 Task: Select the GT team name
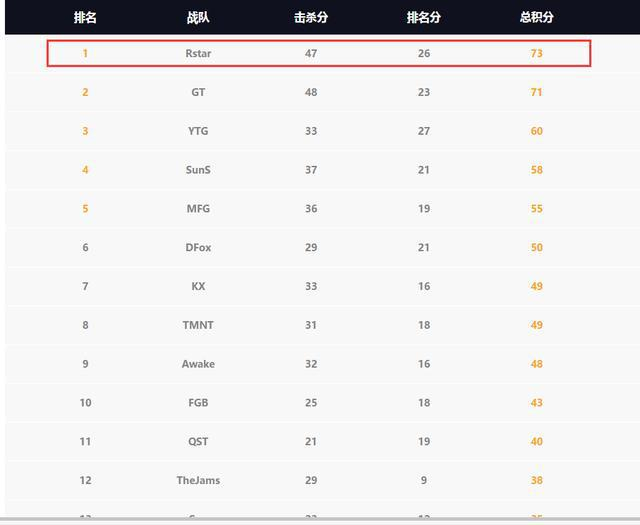[198, 92]
